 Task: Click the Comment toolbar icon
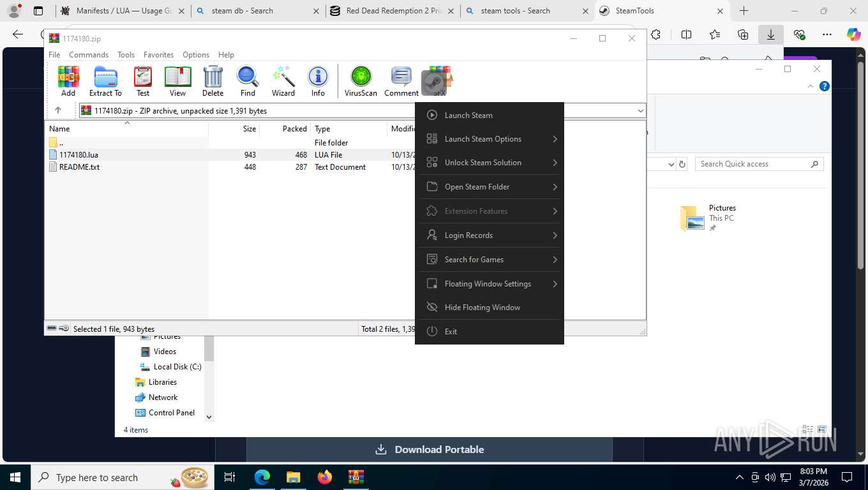(x=401, y=82)
